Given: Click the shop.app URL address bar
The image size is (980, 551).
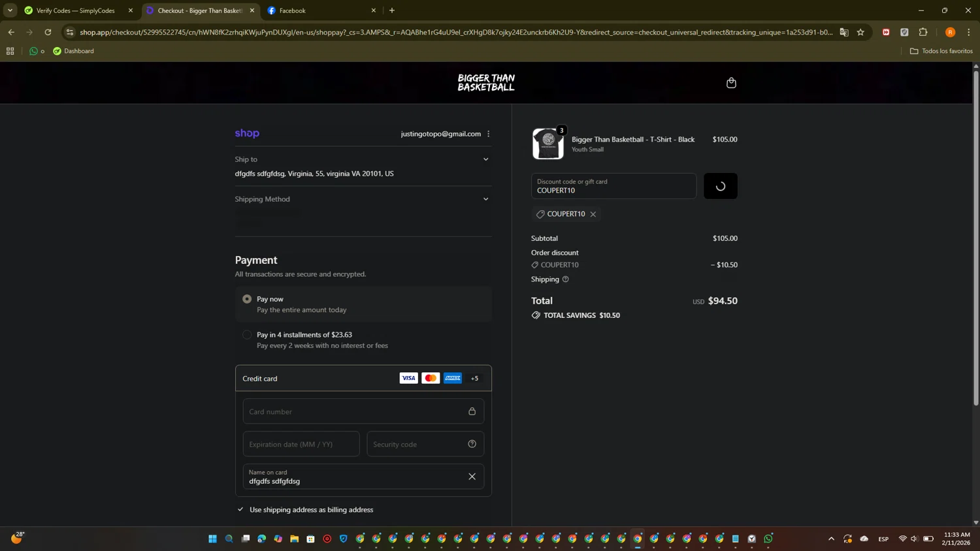Looking at the screenshot, I should click(x=456, y=32).
